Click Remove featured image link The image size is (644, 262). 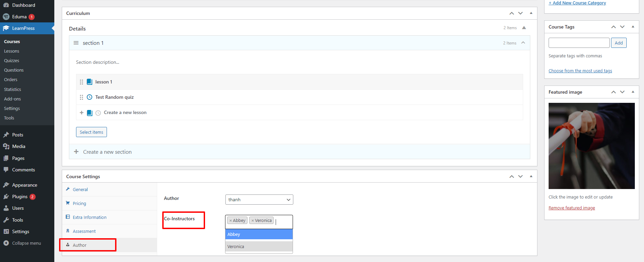point(572,208)
